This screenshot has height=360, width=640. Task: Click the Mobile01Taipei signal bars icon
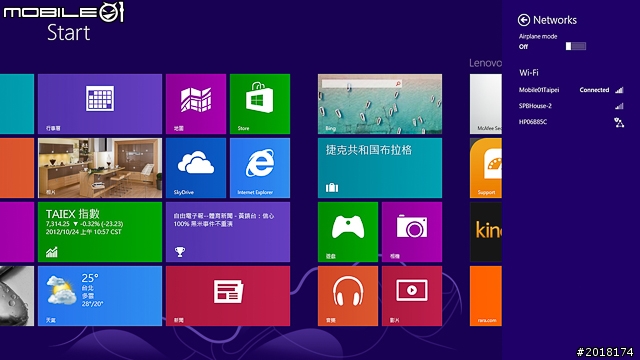click(x=619, y=90)
